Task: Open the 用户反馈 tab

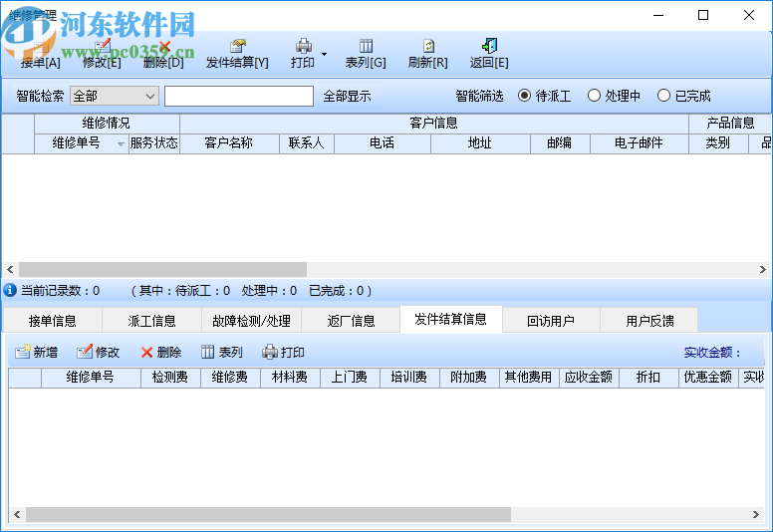Action: point(649,321)
